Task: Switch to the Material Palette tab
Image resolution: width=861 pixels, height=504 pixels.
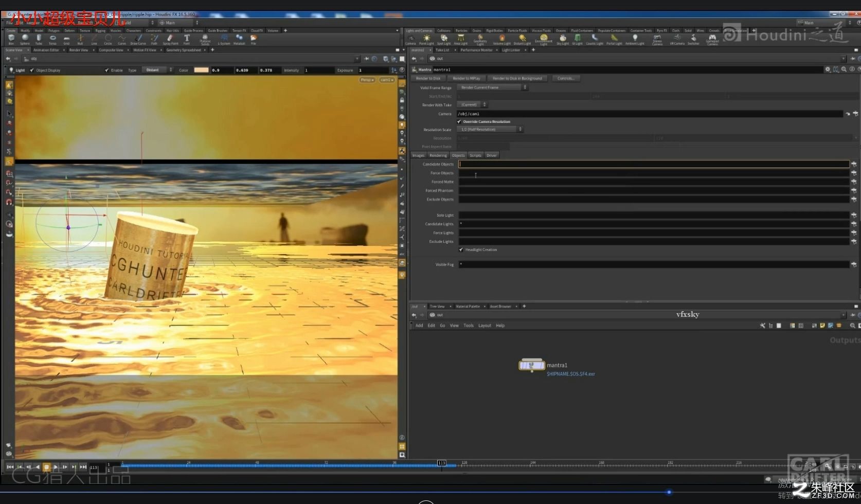Action: [468, 307]
